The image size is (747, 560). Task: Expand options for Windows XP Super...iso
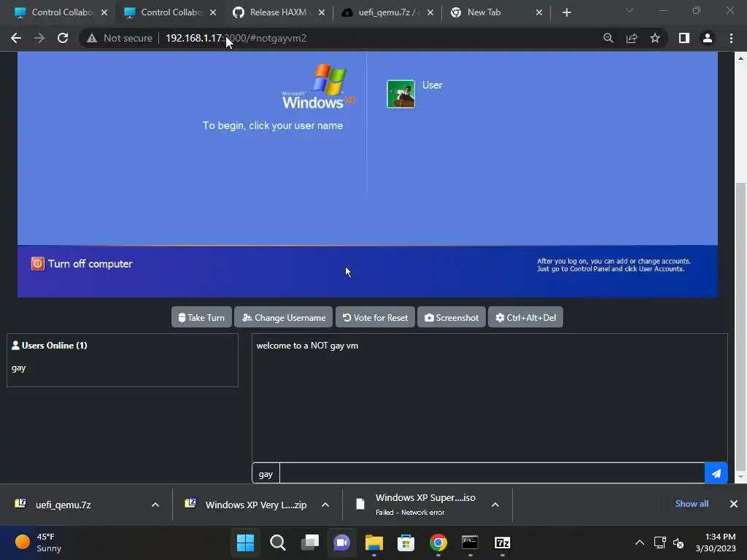pyautogui.click(x=495, y=505)
